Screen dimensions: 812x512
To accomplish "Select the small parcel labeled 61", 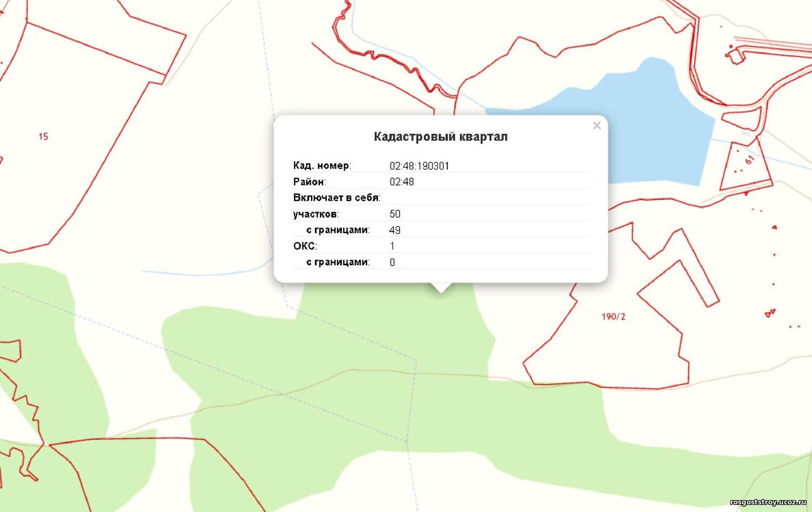I will tap(749, 161).
